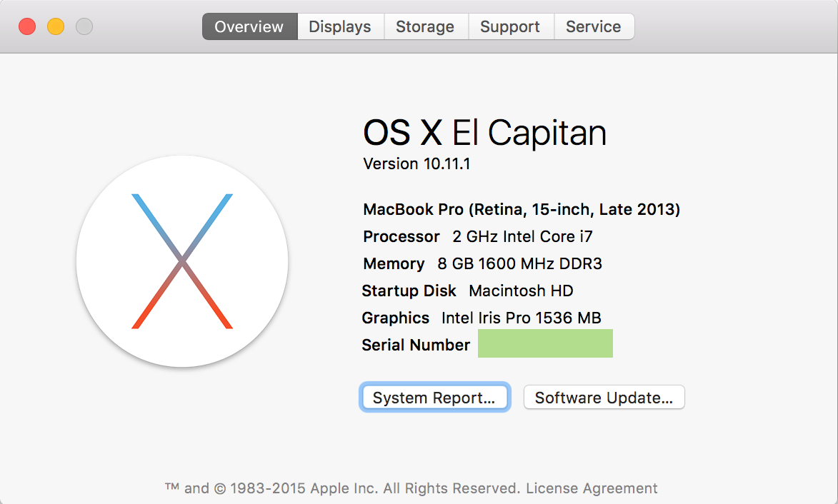Click the Startup Disk Macintosh HD entry
The height and width of the screenshot is (504, 838).
coord(467,291)
